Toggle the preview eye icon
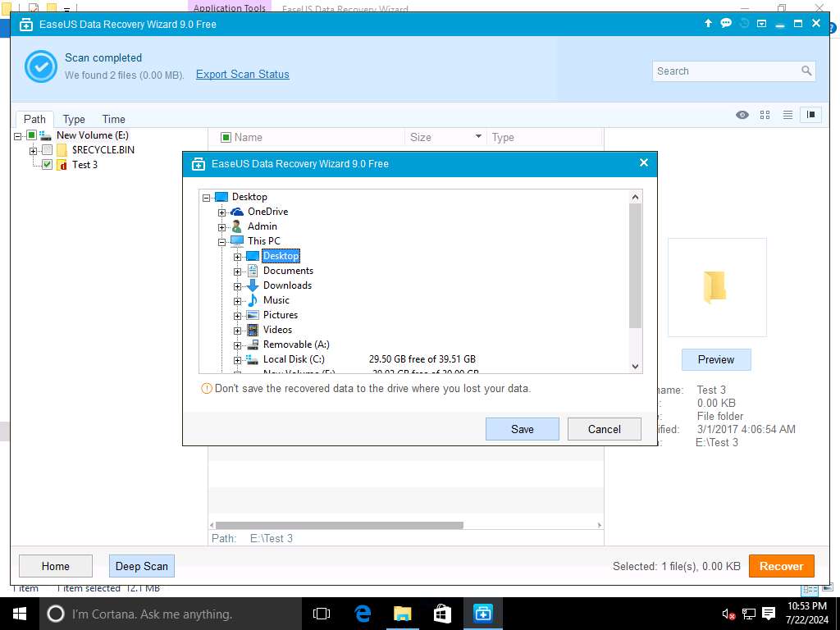The image size is (840, 630). 742,115
